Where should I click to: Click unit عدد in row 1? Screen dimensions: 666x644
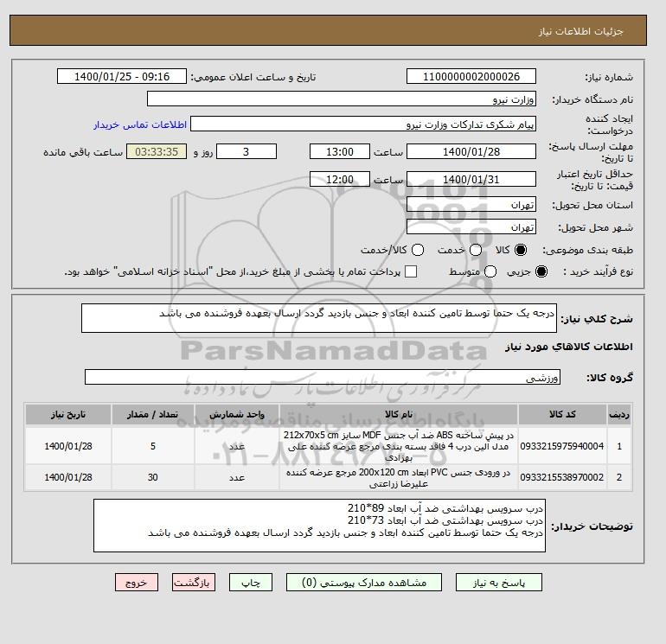coord(237,446)
